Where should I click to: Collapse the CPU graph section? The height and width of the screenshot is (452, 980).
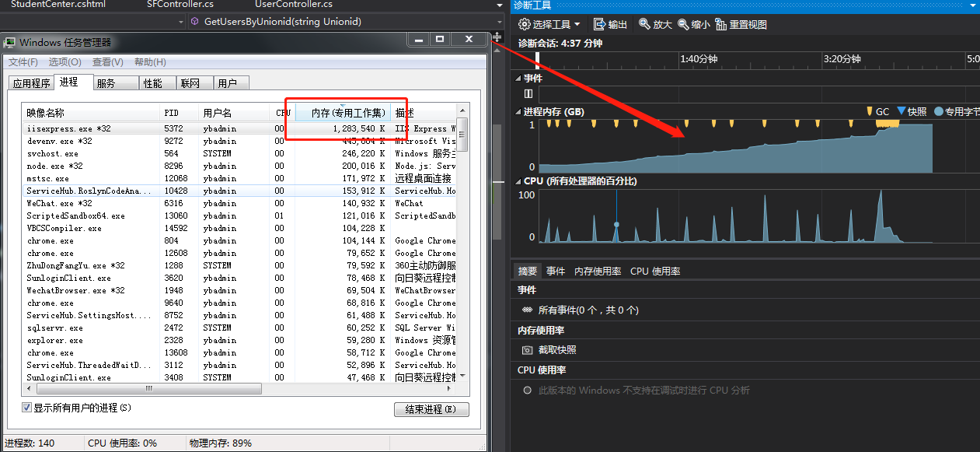[x=518, y=181]
